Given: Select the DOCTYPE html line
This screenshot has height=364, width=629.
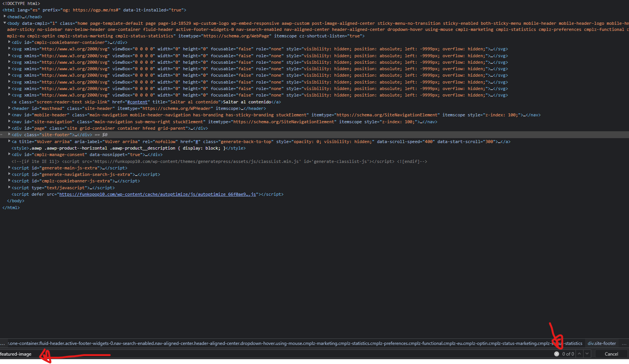Looking at the screenshot, I should pos(21,3).
